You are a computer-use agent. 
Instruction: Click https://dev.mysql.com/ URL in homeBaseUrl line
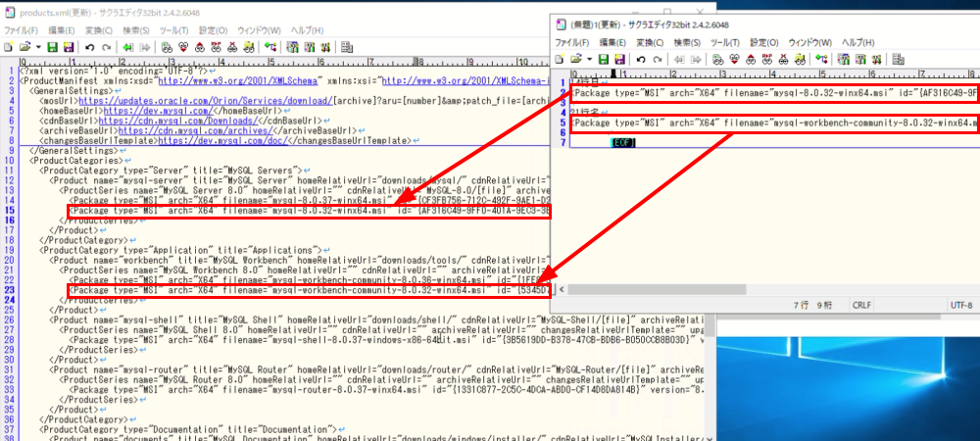(171, 111)
